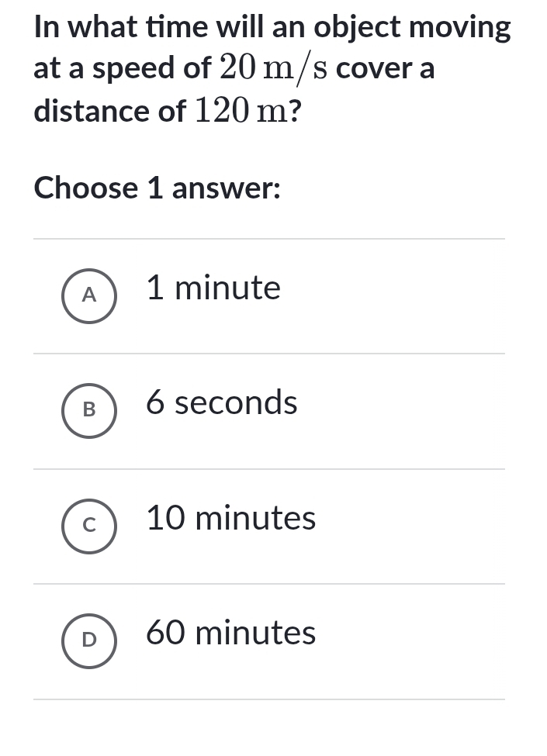Click the word "moving" in the question
The height and width of the screenshot is (756, 547).
460,28
